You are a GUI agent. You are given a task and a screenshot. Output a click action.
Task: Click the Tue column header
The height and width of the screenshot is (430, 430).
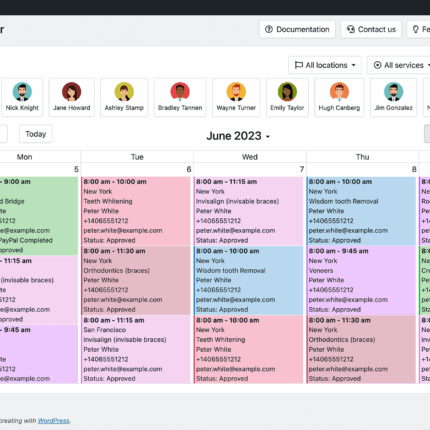[x=137, y=157]
